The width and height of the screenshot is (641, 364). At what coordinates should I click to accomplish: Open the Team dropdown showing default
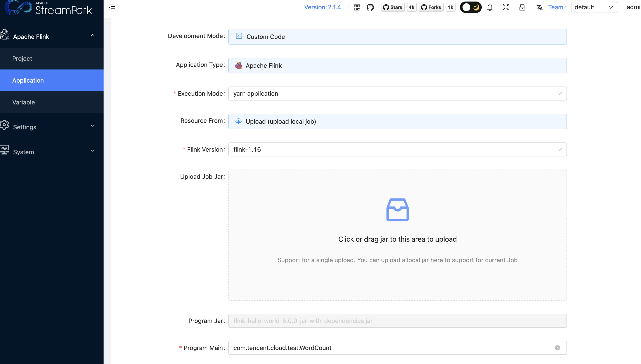pyautogui.click(x=594, y=7)
